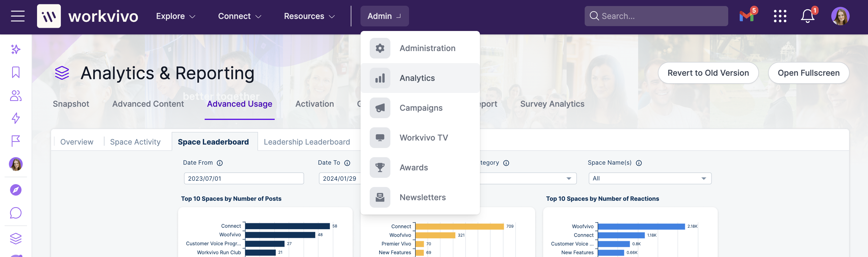868x257 pixels.
Task: Click the flag icon in sidebar
Action: point(16,141)
